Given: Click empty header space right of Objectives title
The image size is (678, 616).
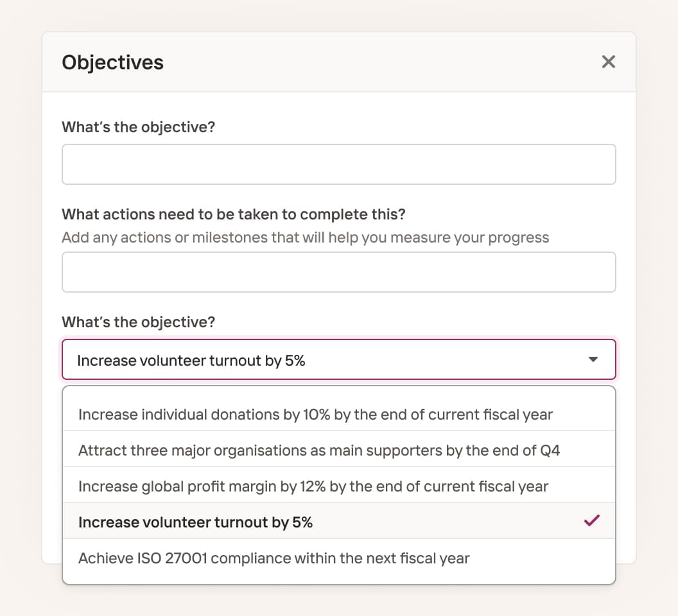Looking at the screenshot, I should pyautogui.click(x=381, y=62).
